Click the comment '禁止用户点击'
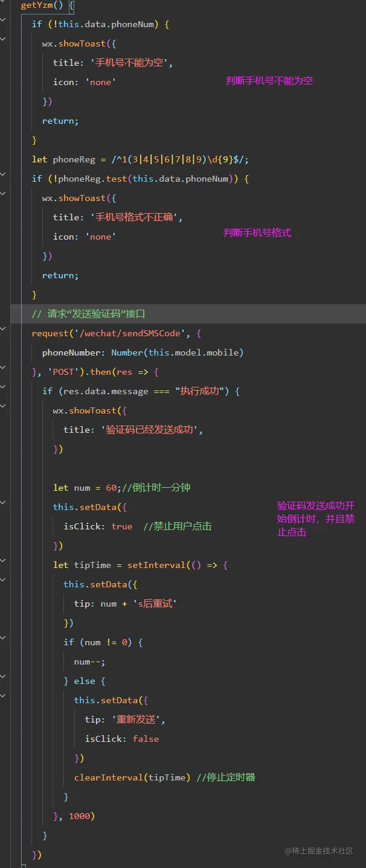 178,526
